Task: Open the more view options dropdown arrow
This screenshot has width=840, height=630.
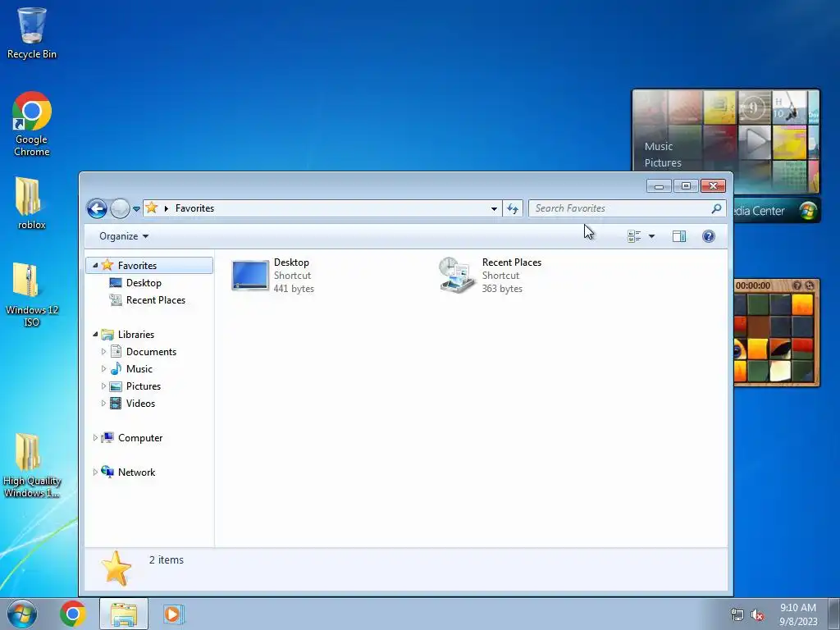Action: pyautogui.click(x=651, y=236)
